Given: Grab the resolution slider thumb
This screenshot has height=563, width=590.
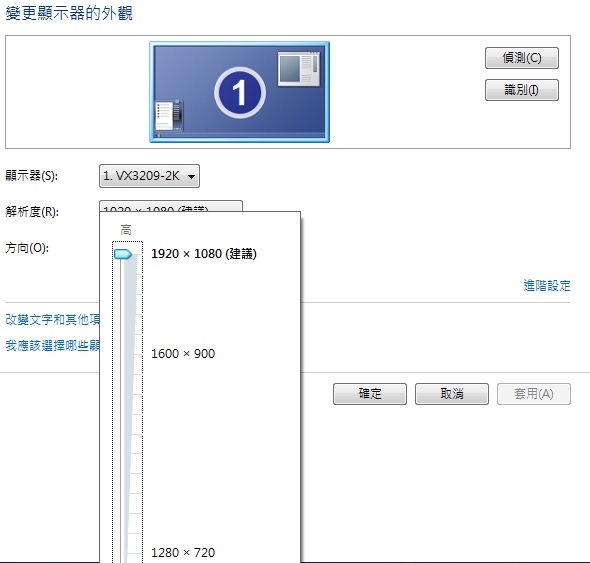Looking at the screenshot, I should 123,254.
